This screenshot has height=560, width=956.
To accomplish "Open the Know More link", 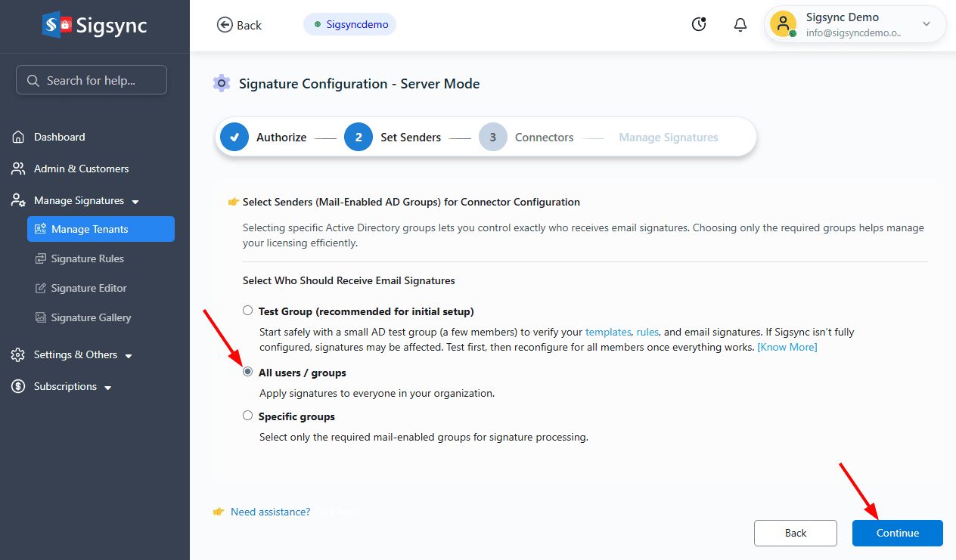I will click(787, 347).
